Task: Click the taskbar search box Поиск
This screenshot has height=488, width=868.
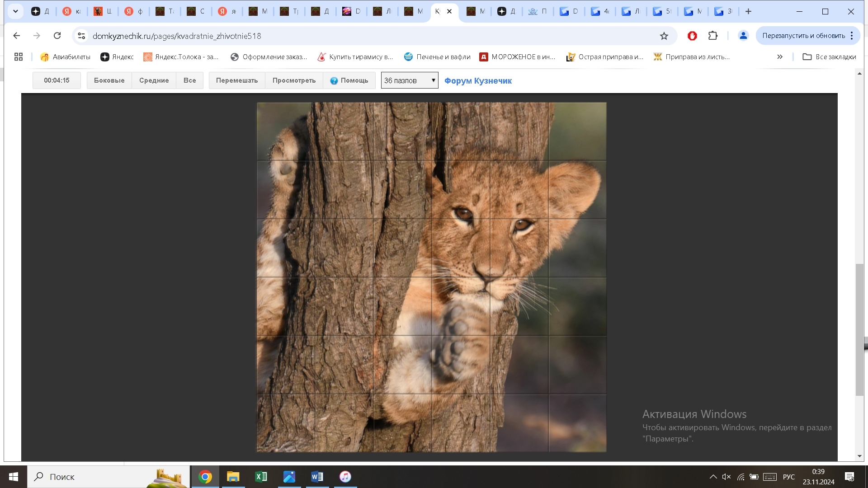Action: pos(108,477)
